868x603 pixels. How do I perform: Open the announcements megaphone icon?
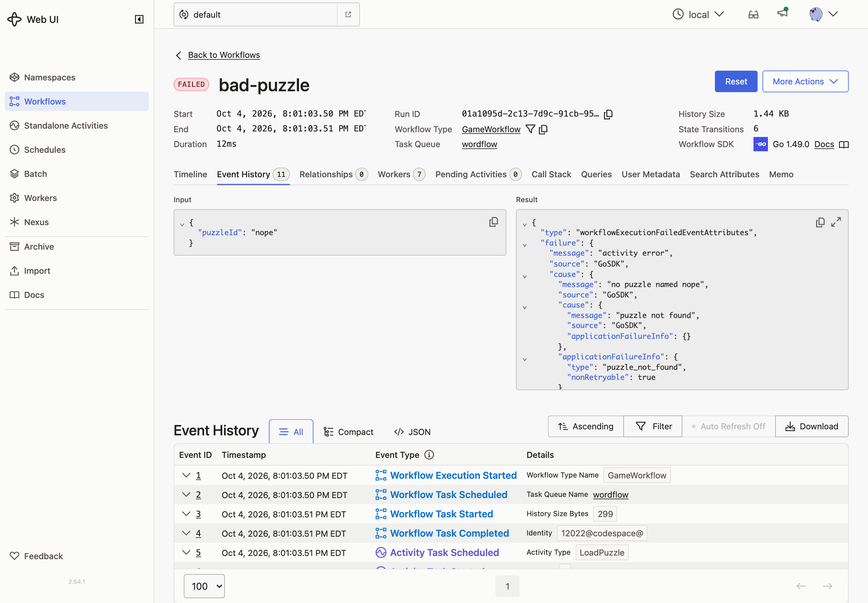782,13
